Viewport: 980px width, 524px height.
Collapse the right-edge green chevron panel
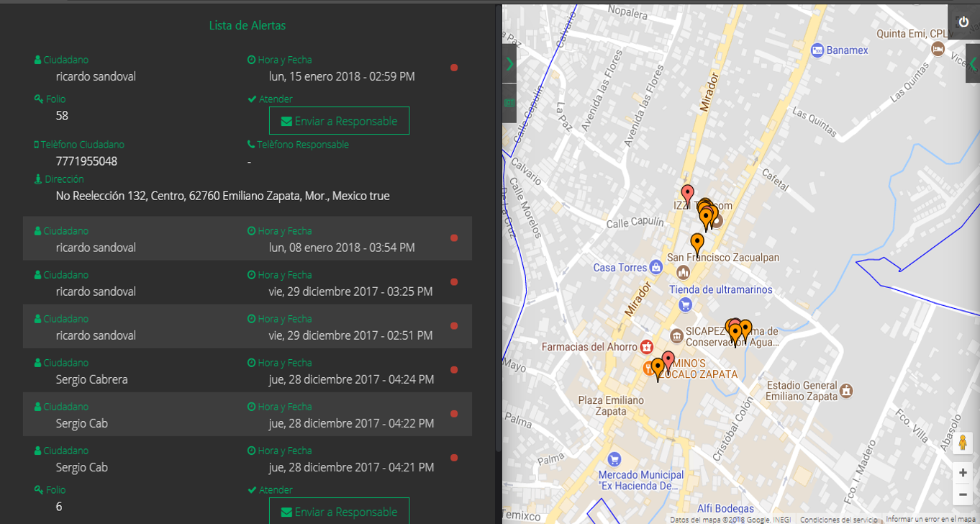[x=973, y=63]
